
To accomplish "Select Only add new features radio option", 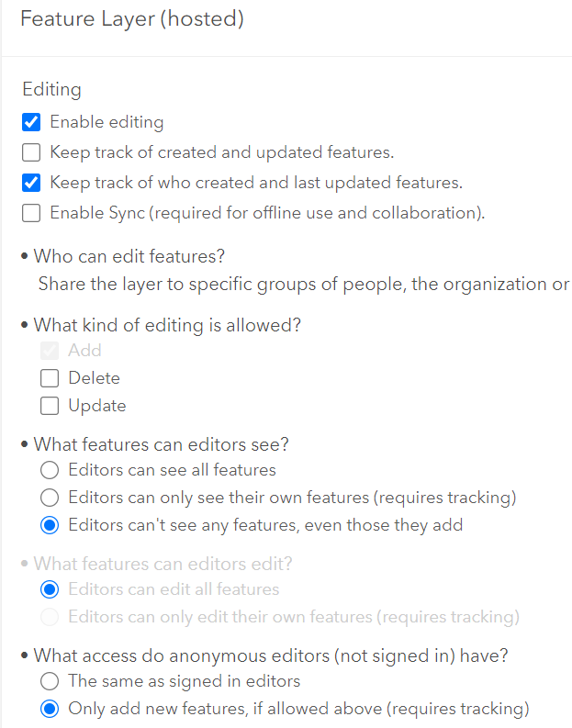I will (50, 709).
